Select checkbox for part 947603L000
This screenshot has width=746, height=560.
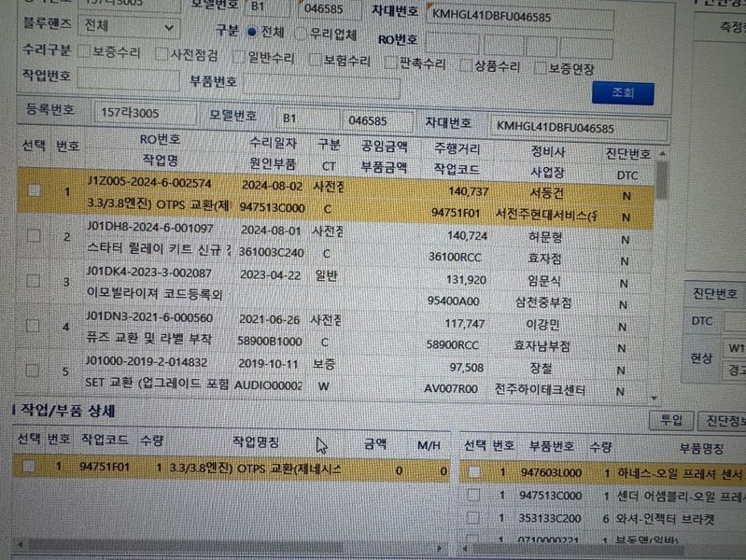tap(474, 471)
